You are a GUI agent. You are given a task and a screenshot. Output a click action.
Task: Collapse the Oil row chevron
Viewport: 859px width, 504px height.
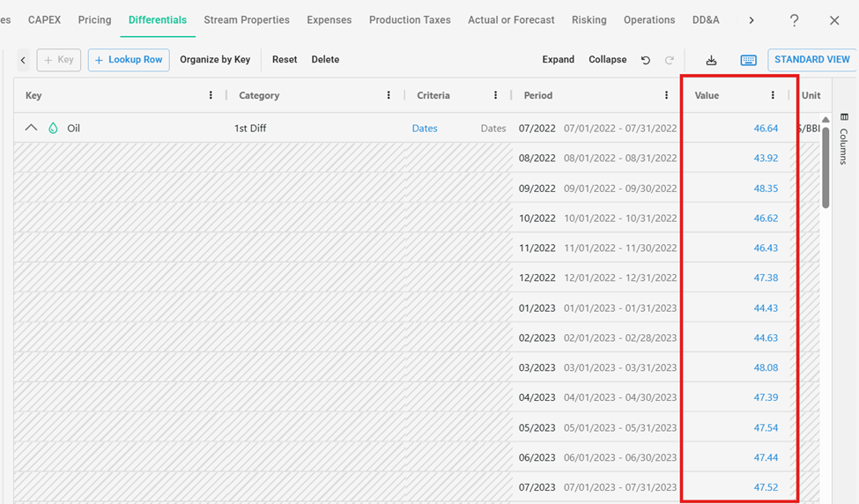31,128
